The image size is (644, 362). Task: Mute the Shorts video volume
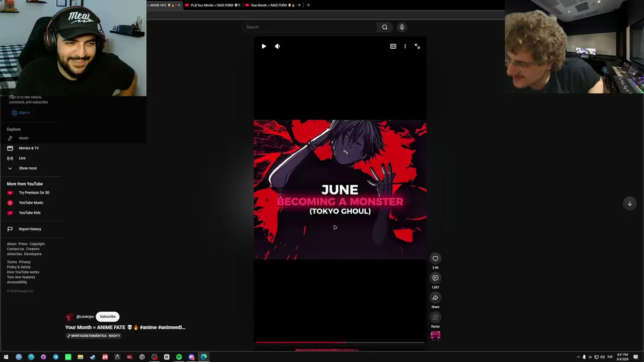click(x=277, y=46)
